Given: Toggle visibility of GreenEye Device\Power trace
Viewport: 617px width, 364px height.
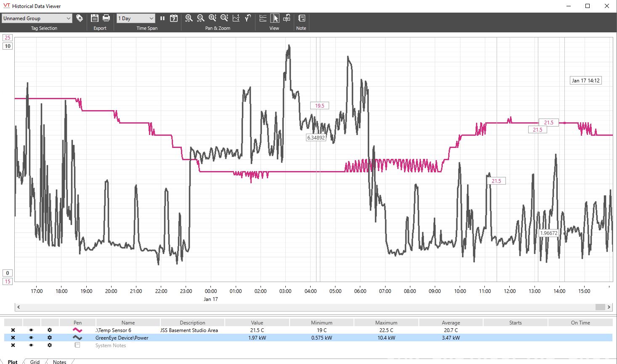Looking at the screenshot, I should 31,338.
